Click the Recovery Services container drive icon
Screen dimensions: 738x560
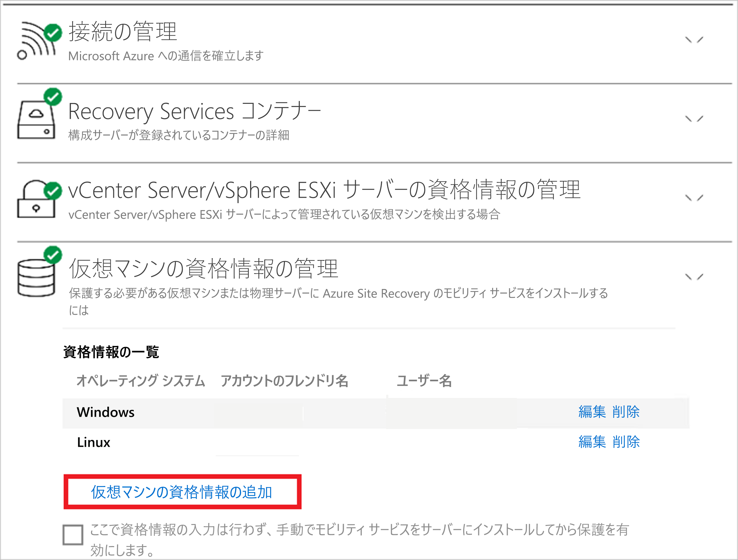39,114
